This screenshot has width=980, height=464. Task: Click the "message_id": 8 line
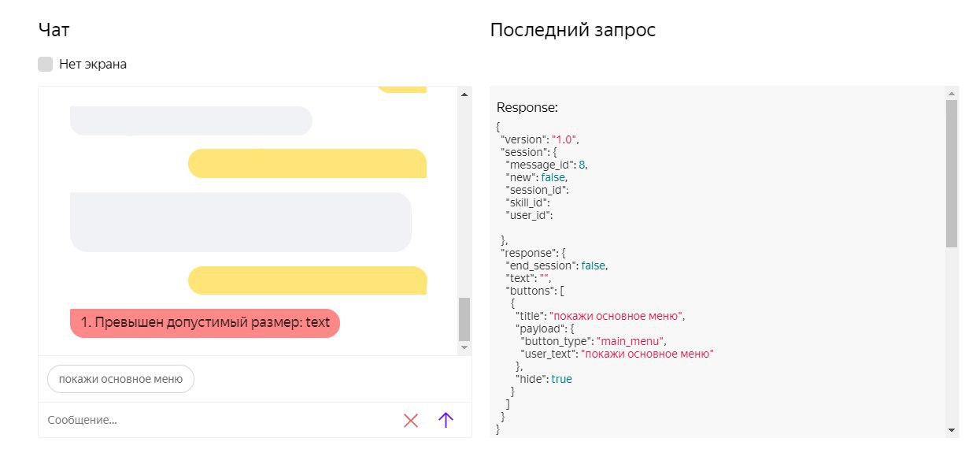pyautogui.click(x=547, y=164)
